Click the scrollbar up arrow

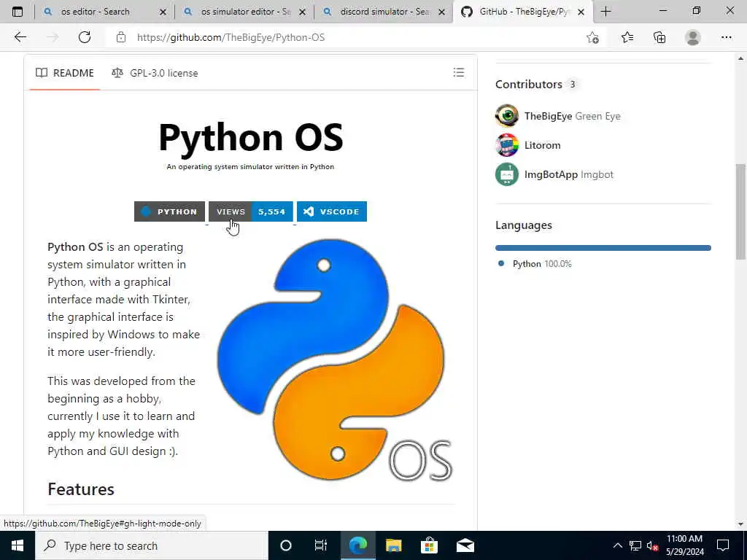(740, 58)
